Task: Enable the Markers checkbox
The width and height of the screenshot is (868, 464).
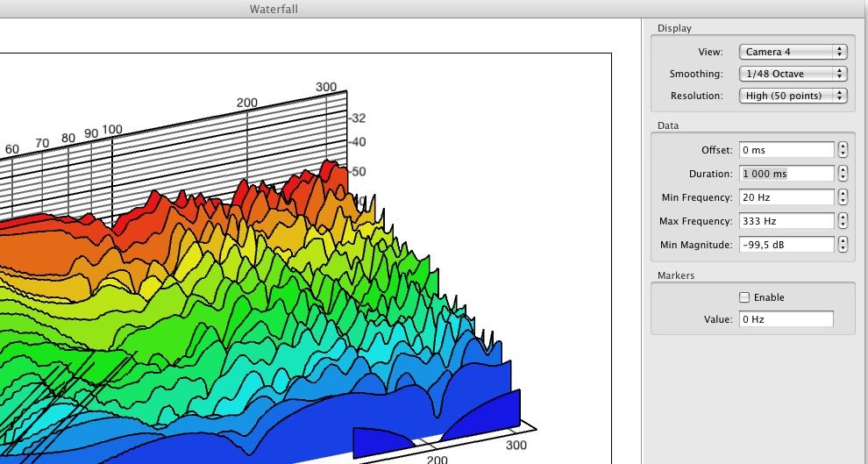Action: 745,297
